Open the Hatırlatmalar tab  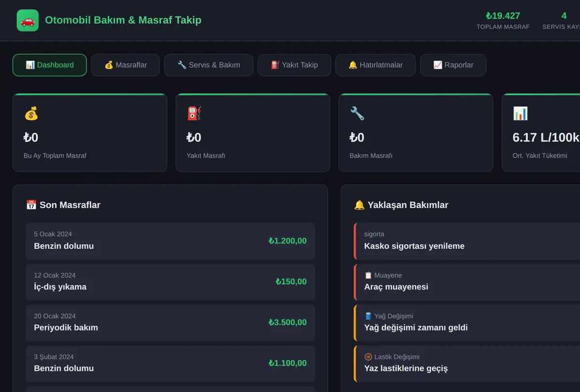click(376, 65)
